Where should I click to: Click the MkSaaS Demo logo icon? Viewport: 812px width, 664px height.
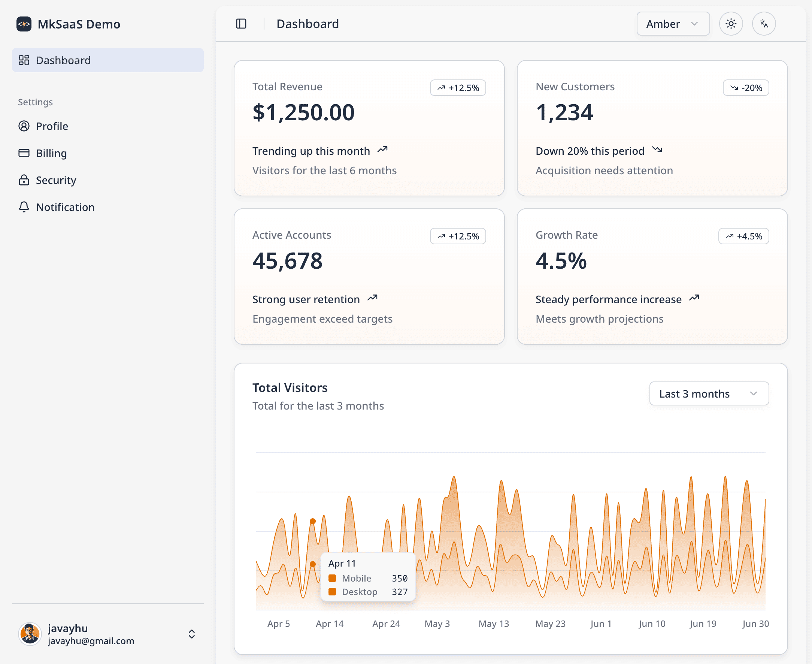[24, 24]
